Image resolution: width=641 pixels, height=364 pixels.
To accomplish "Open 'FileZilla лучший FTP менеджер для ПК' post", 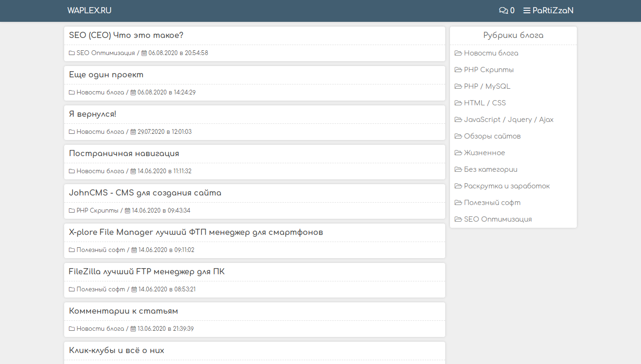I will pyautogui.click(x=147, y=272).
